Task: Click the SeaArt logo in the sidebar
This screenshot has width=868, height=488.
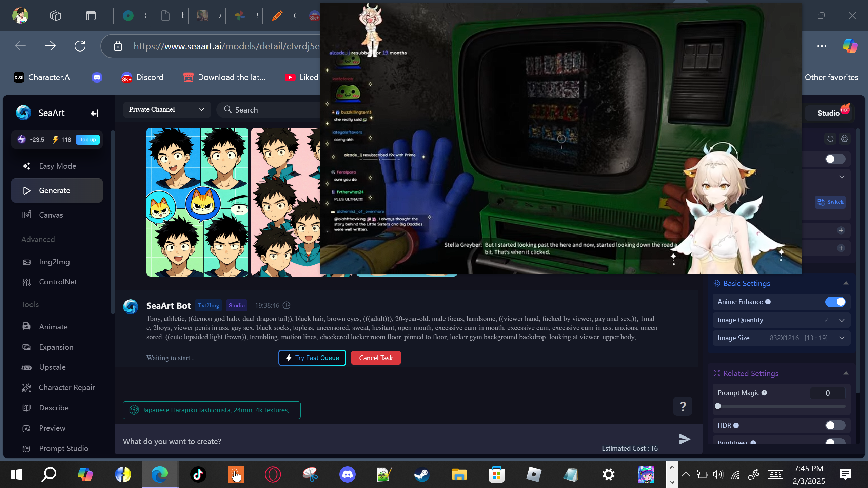Action: tap(23, 113)
